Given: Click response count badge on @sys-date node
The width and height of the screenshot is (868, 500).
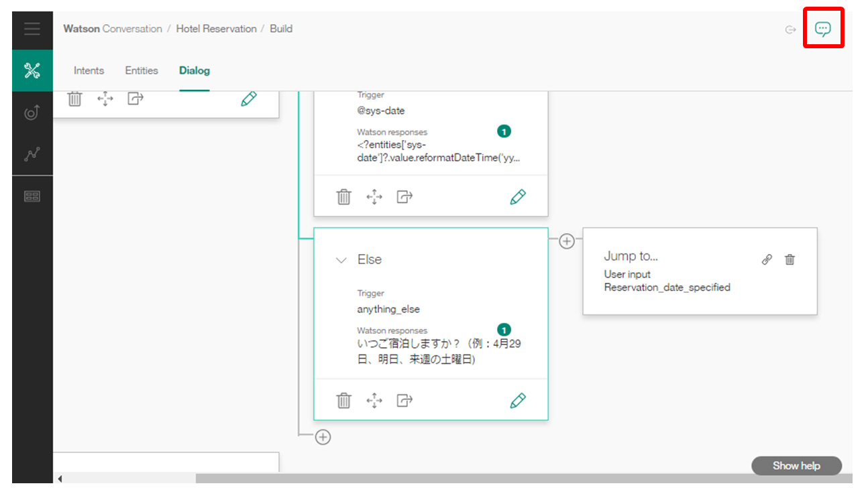Looking at the screenshot, I should coord(504,131).
